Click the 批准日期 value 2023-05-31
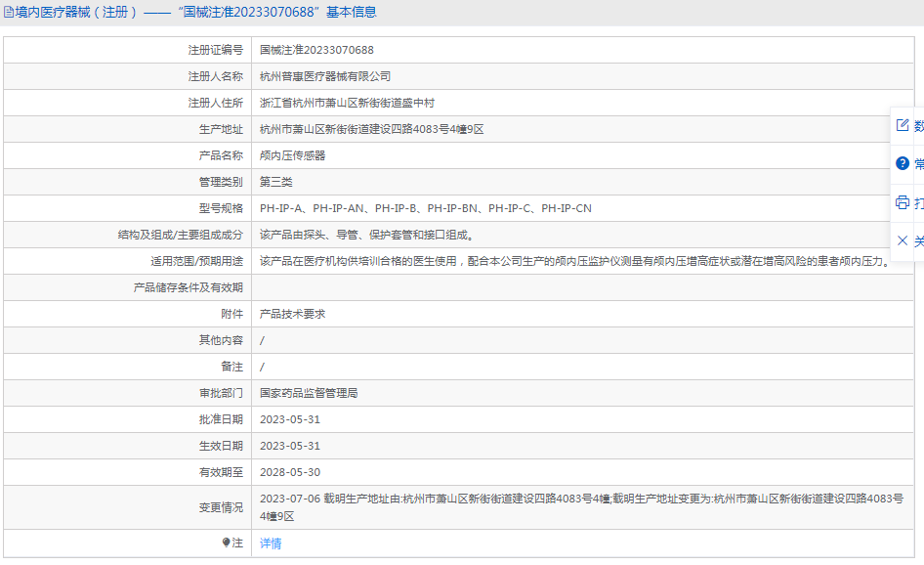 tap(290, 419)
